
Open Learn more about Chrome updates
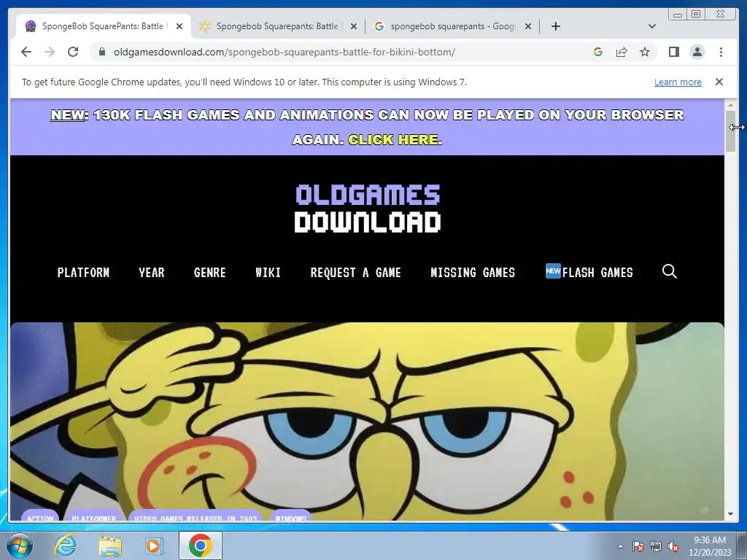(678, 82)
